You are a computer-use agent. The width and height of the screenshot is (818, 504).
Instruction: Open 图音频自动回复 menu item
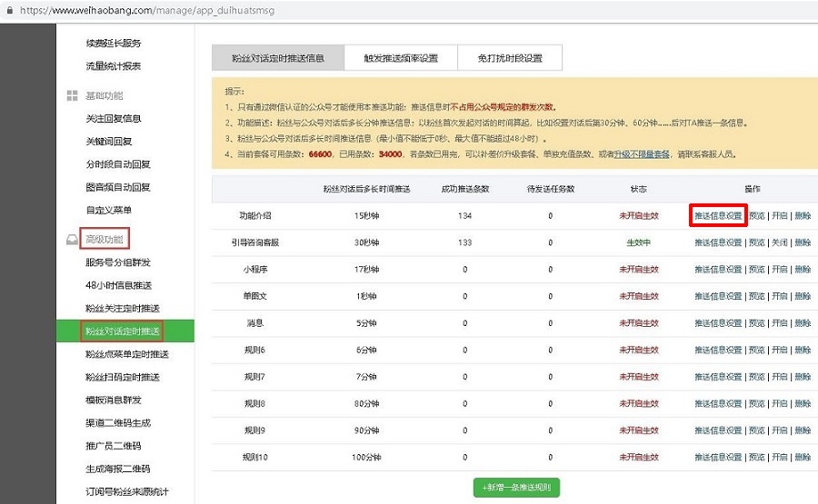pyautogui.click(x=118, y=187)
